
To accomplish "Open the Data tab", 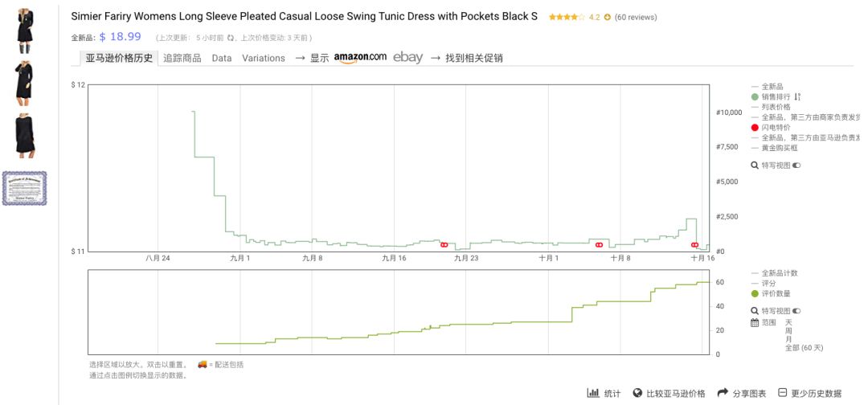I will coord(222,58).
